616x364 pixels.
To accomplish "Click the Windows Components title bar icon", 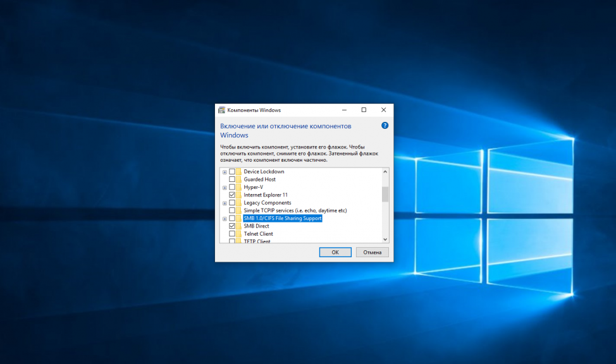I will point(221,110).
